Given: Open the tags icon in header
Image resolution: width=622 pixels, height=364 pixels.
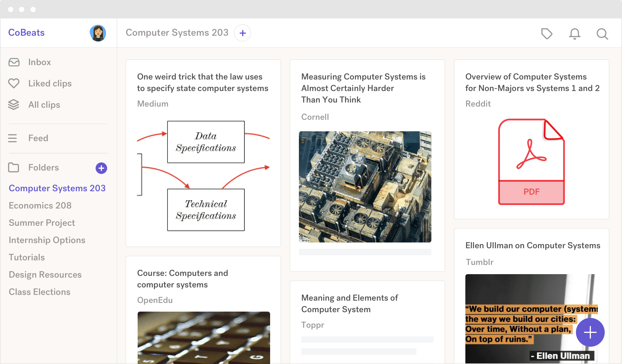Looking at the screenshot, I should click(x=547, y=34).
